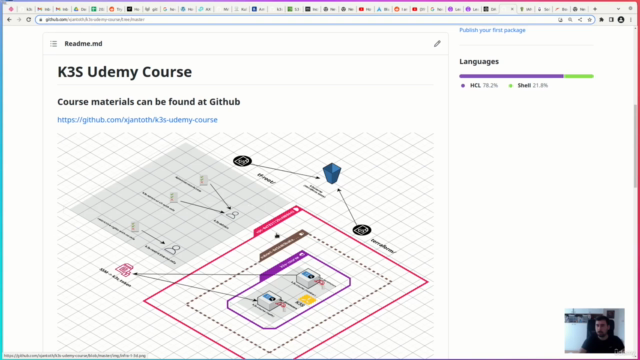Open the Chrome profile avatar
Image resolution: width=640 pixels, height=360 pixels.
tap(621, 20)
